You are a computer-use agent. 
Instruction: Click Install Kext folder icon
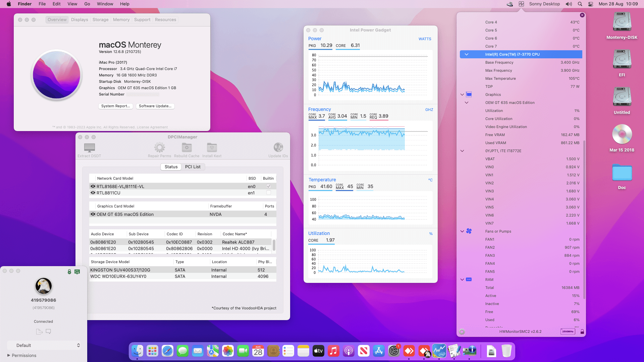click(x=212, y=147)
